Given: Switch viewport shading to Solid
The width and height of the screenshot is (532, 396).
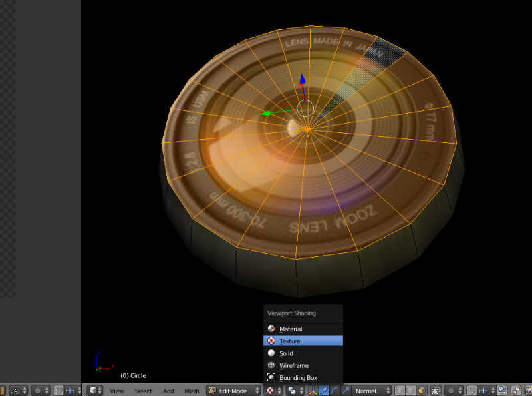Looking at the screenshot, I should pyautogui.click(x=286, y=353).
